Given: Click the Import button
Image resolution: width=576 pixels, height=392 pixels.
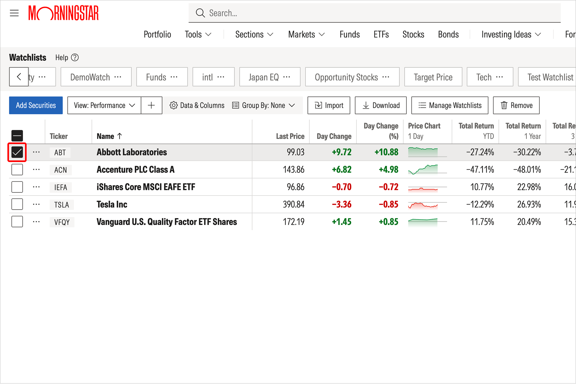Looking at the screenshot, I should pos(329,105).
